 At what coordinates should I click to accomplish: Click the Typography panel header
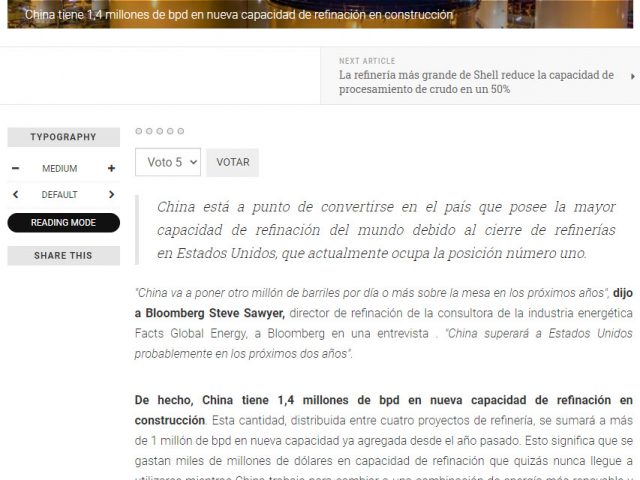[x=63, y=137]
